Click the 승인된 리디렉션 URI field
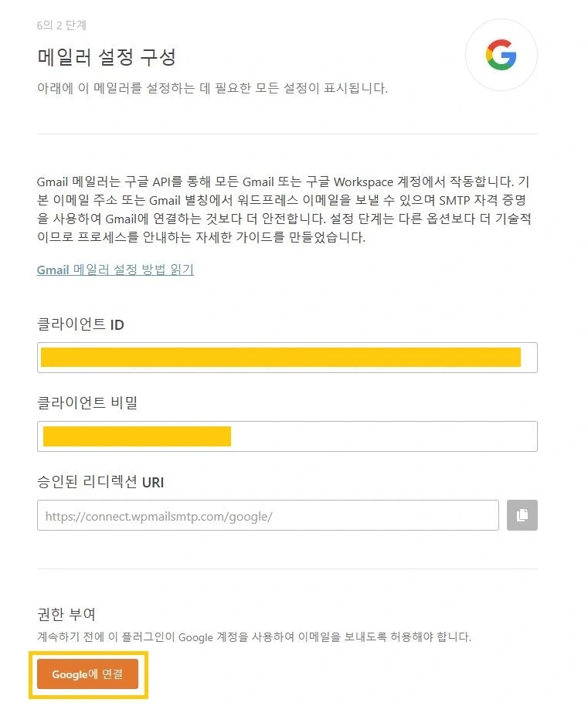Viewport: 588px width, 706px height. 267,515
